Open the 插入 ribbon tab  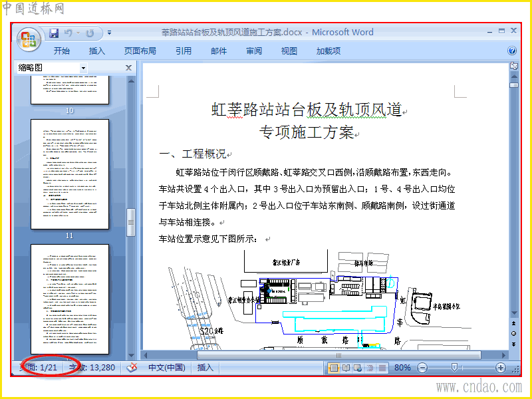pyautogui.click(x=97, y=51)
